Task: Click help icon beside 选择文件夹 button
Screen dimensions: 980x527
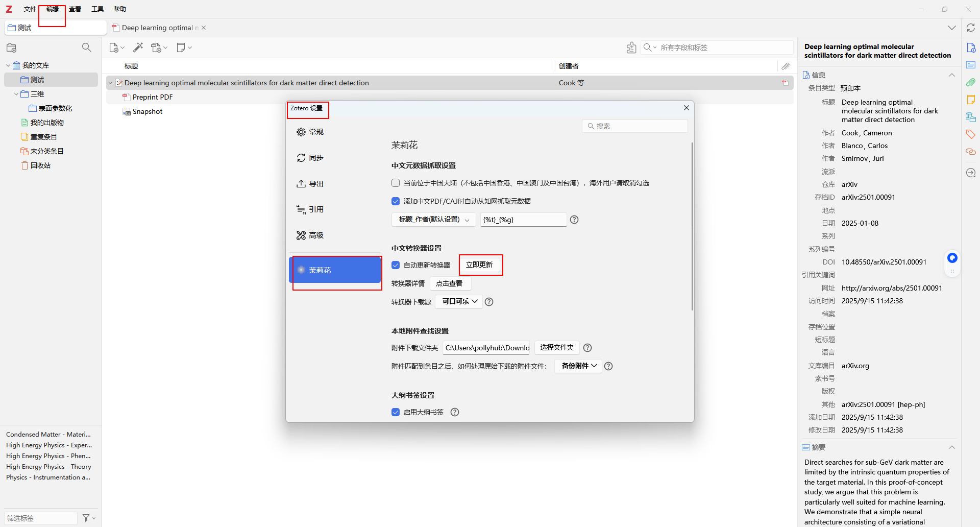Action: [587, 348]
